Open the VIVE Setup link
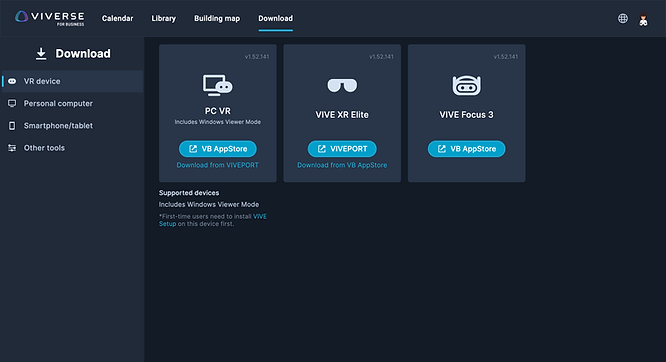Image resolution: width=666 pixels, height=362 pixels. coord(260,216)
